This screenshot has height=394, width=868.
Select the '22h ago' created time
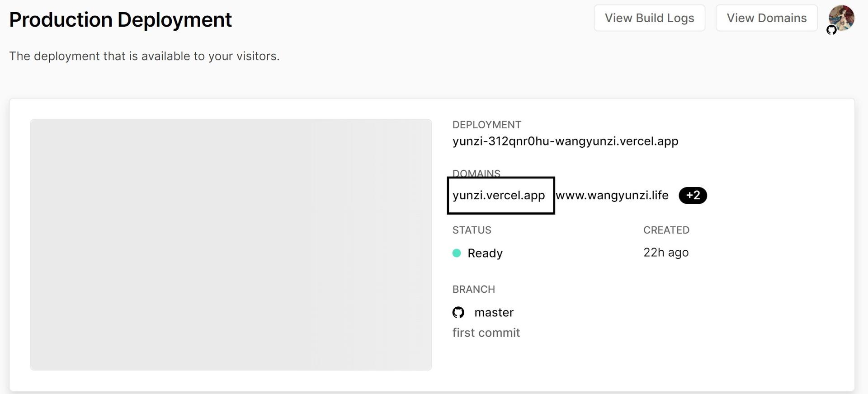click(666, 253)
